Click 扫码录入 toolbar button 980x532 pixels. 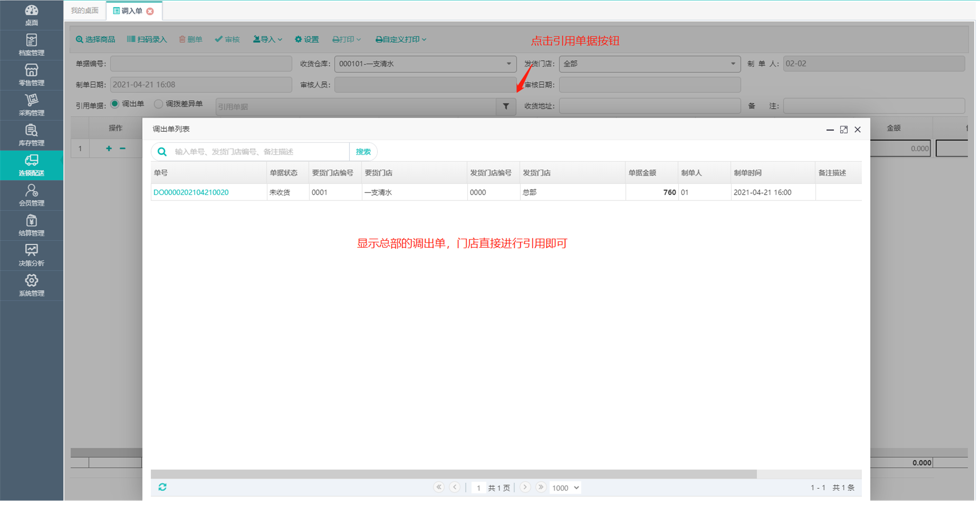click(x=147, y=40)
